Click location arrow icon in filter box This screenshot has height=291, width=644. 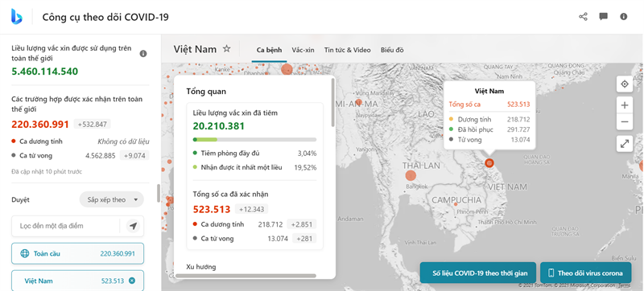(x=133, y=226)
